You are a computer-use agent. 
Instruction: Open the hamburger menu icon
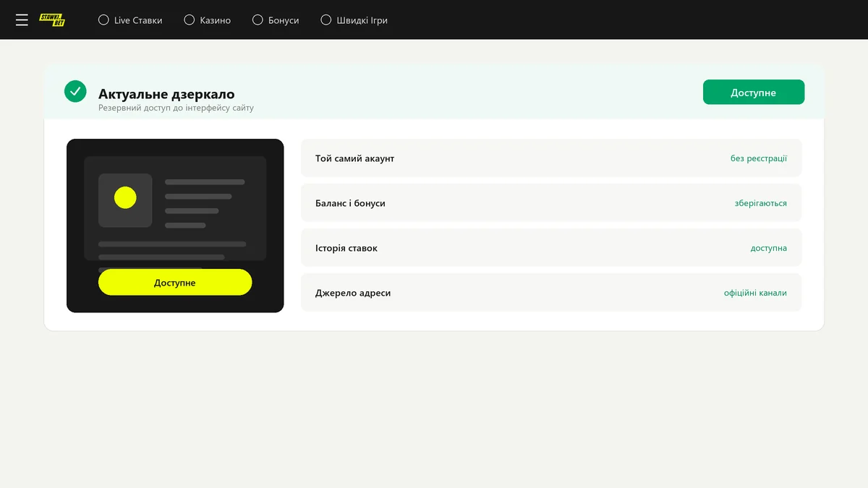tap(22, 20)
